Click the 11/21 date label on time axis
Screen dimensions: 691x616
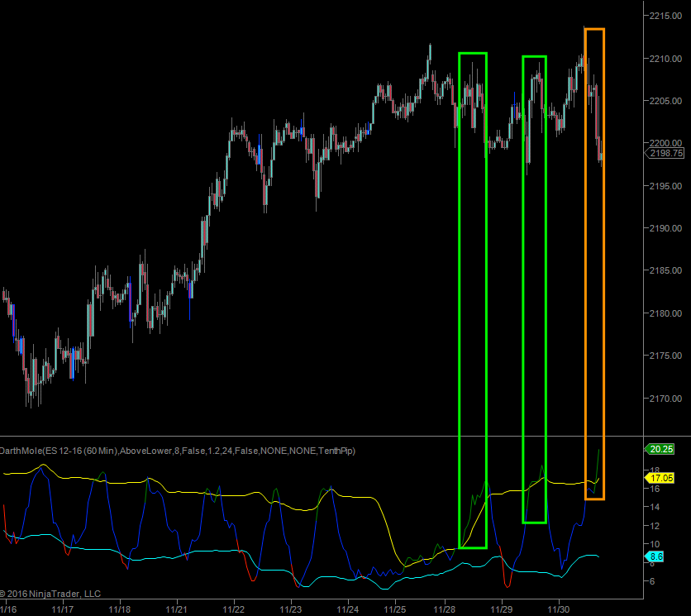[x=176, y=609]
